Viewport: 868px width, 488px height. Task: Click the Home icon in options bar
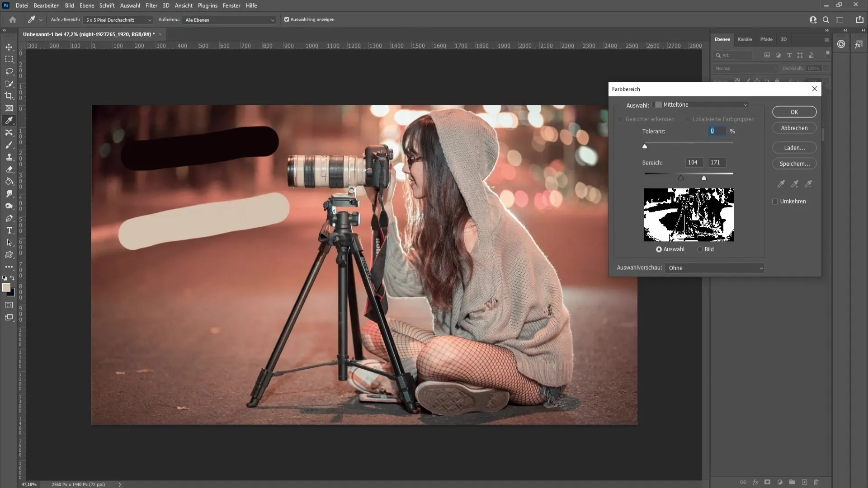(x=13, y=20)
